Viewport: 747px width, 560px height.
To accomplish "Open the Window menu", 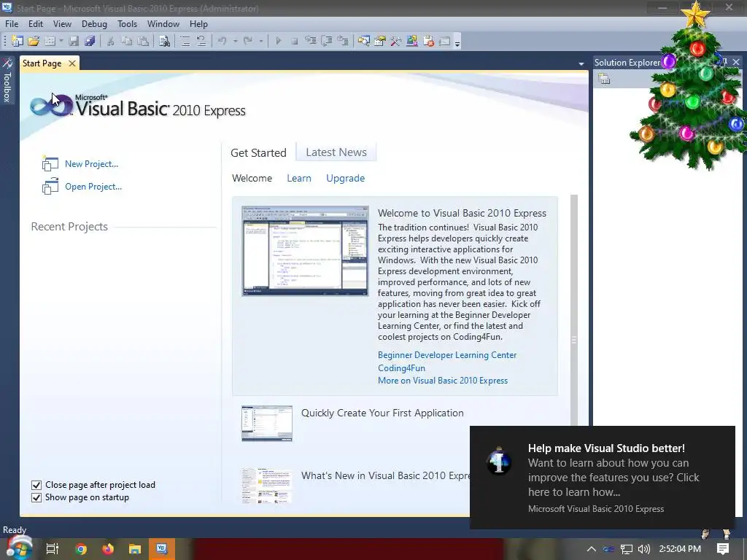I will tap(163, 24).
